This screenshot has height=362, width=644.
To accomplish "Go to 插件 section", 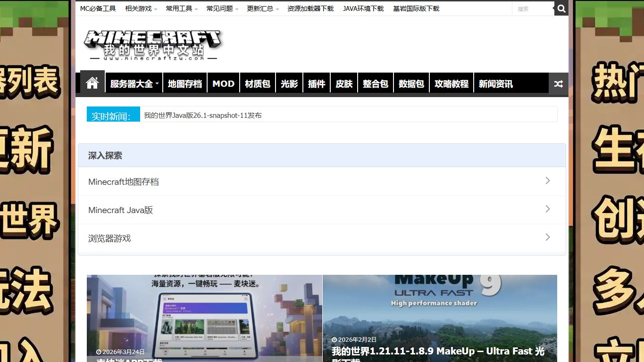I will pos(317,84).
